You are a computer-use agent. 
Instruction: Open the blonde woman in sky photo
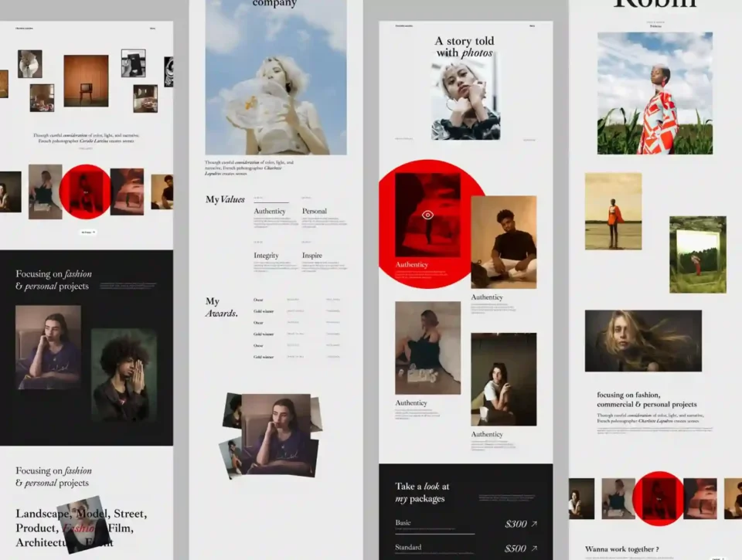pyautogui.click(x=275, y=83)
